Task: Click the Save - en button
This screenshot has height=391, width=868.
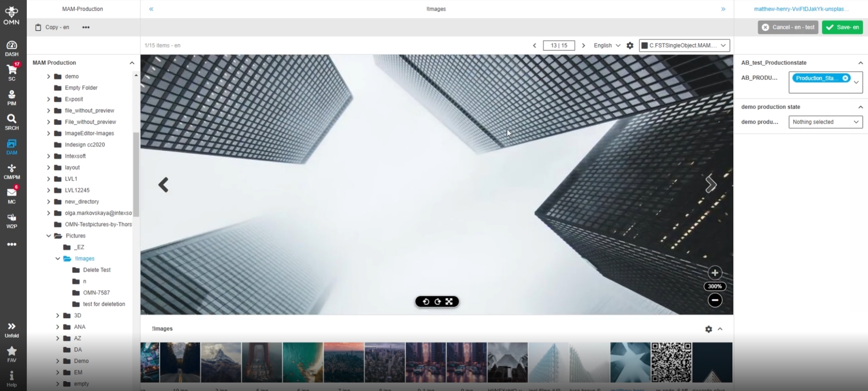Action: (842, 27)
